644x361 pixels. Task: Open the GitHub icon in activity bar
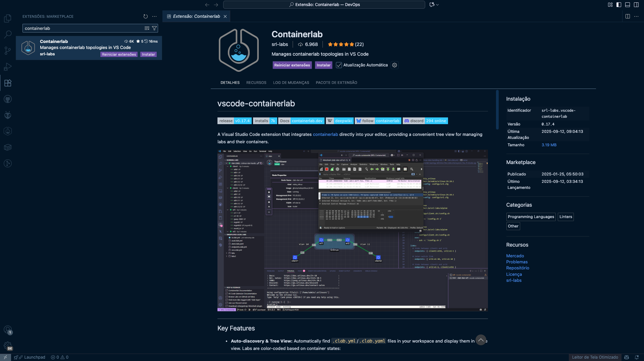[x=8, y=99]
